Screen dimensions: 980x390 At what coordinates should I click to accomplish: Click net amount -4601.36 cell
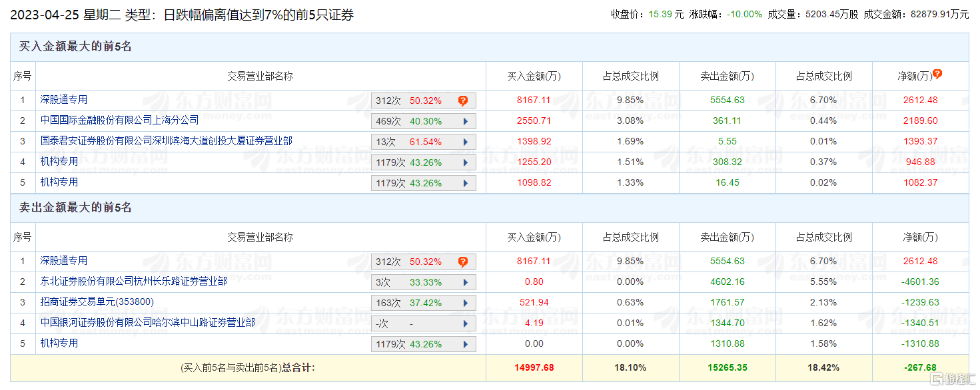coord(920,282)
